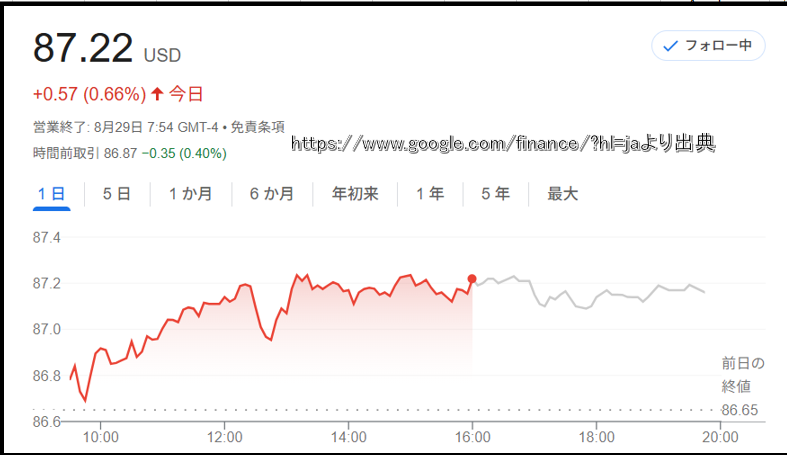This screenshot has width=787, height=455.
Task: Click the 12:00 time axis label
Action: (x=224, y=437)
